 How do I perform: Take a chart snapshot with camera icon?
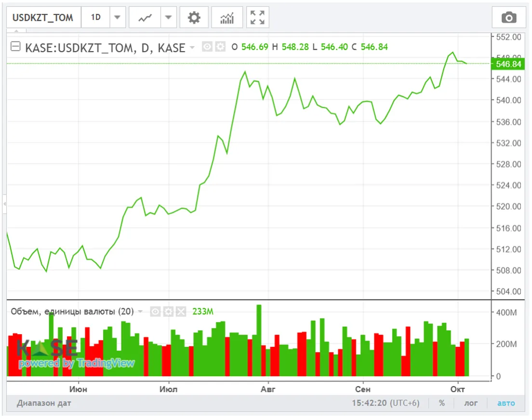(x=508, y=18)
